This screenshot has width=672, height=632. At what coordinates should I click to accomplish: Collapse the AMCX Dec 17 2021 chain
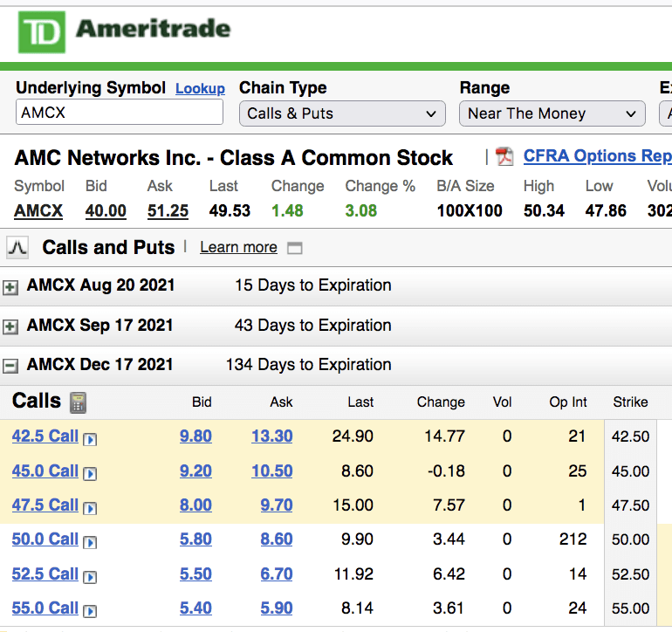point(10,366)
